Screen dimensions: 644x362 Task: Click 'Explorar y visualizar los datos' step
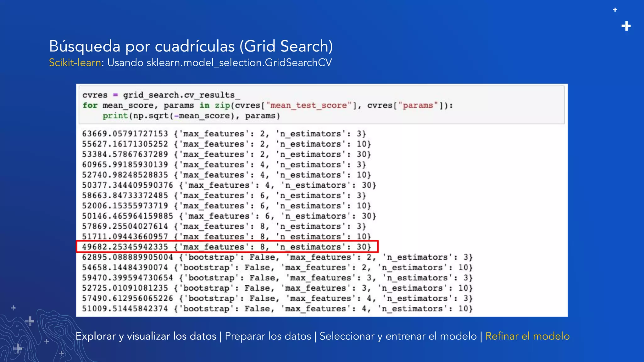click(x=146, y=336)
